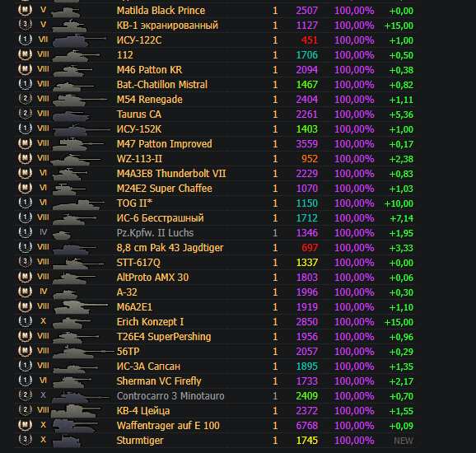Image resolution: width=476 pixels, height=453 pixels.
Task: Open the Sherman VC Firefly tank name
Action: pos(159,381)
